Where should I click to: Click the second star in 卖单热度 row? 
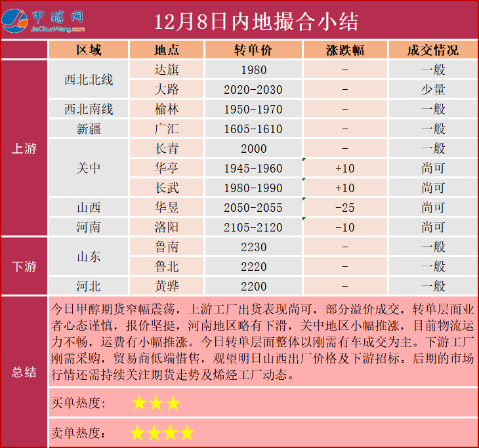click(154, 433)
